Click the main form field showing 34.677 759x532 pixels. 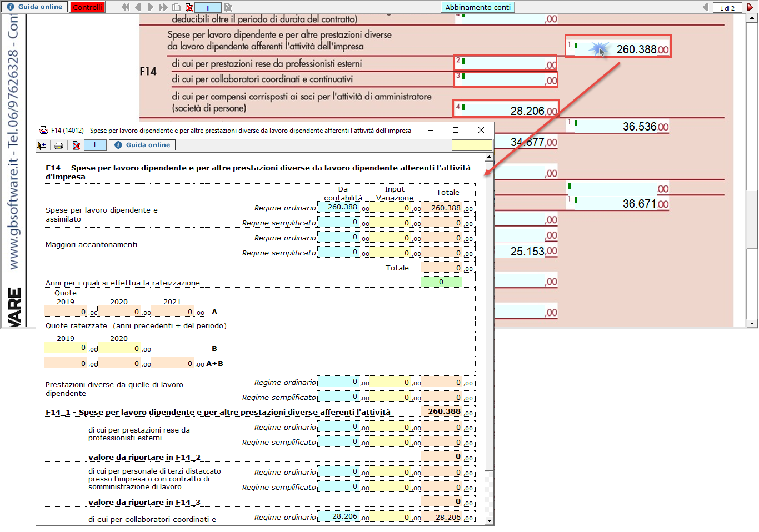click(526, 142)
